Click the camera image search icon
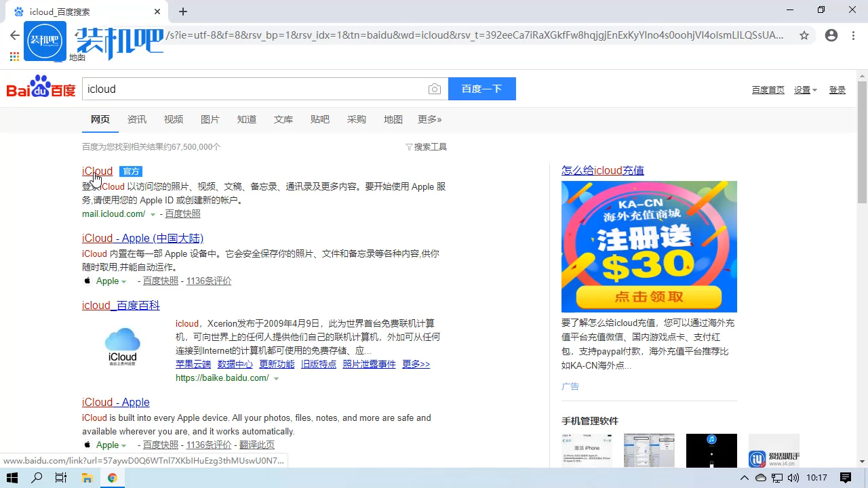This screenshot has width=868, height=488. coord(435,89)
